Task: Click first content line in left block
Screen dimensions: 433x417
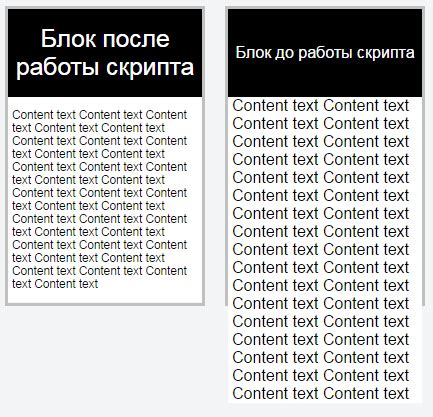Action: pos(100,115)
